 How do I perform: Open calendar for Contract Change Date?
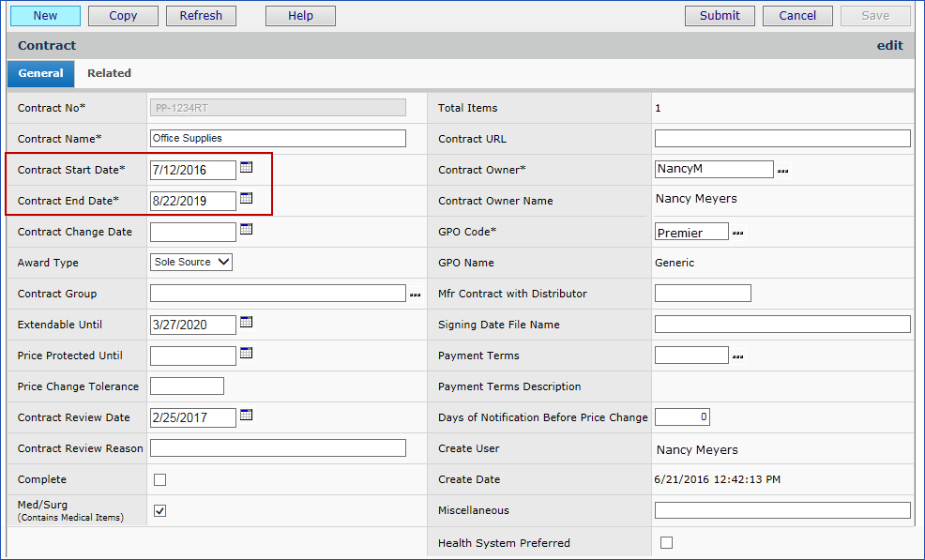coord(247,229)
